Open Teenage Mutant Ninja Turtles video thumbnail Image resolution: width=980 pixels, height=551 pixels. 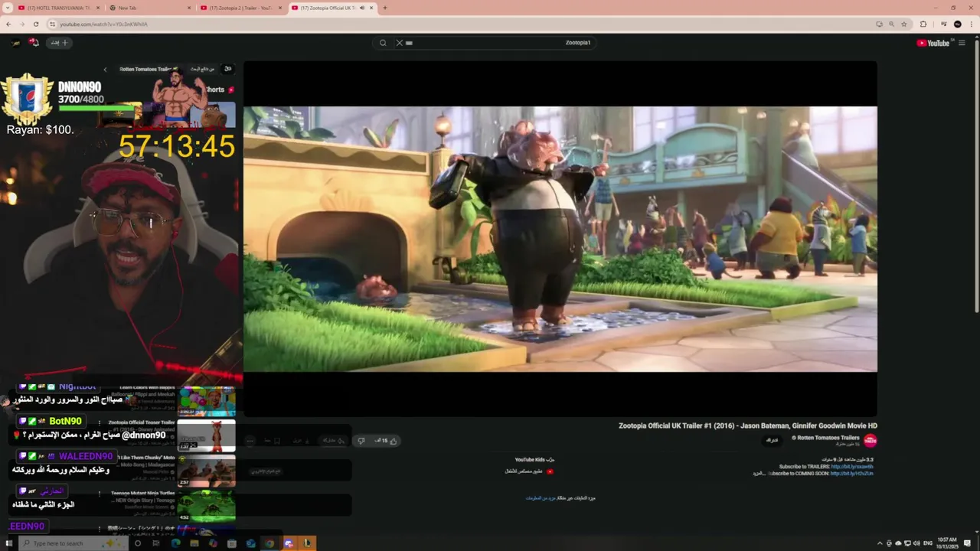tap(207, 506)
